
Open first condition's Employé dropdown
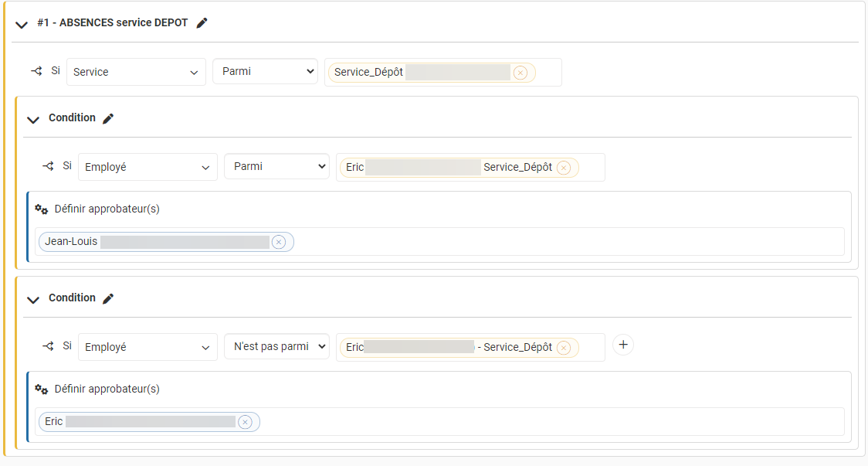tap(147, 167)
